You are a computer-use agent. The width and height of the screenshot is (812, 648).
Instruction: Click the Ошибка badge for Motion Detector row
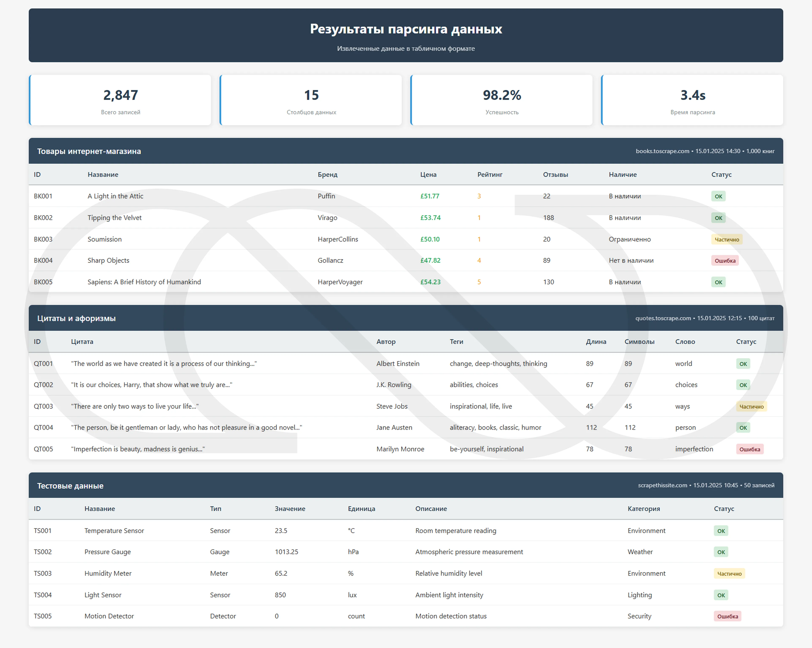(x=727, y=616)
